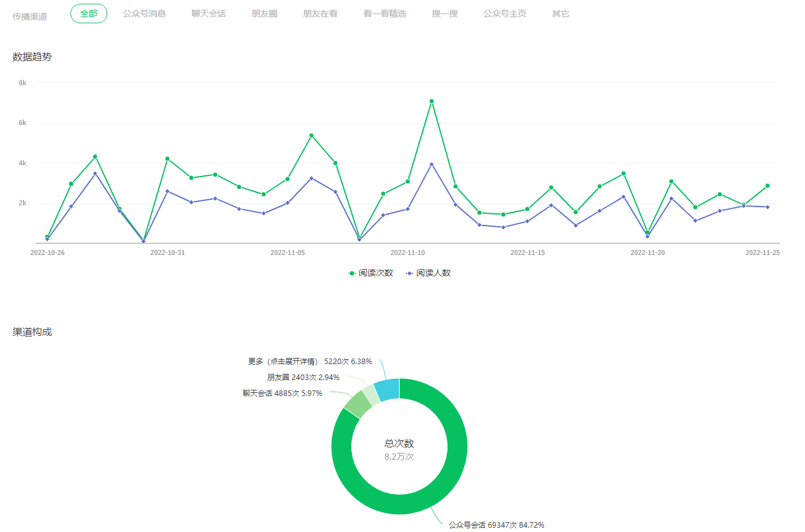Open the 聊天会话 channel tab
The image size is (805, 532).
208,13
